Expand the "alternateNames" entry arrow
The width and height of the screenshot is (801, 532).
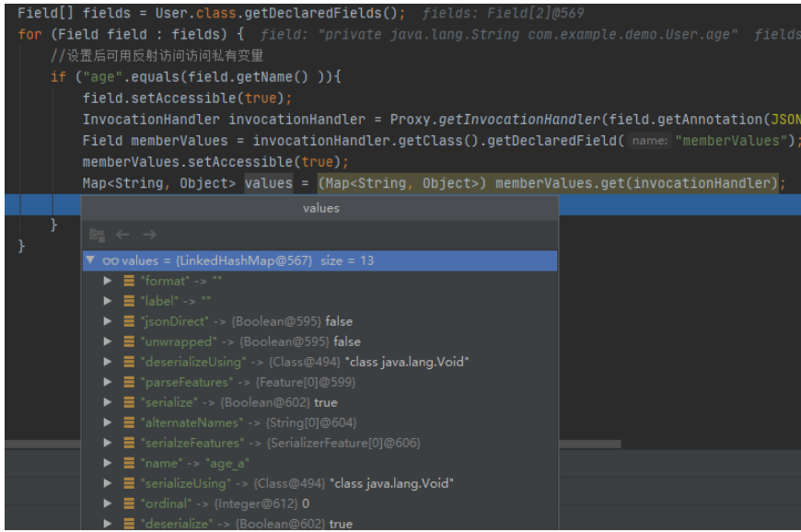point(108,422)
